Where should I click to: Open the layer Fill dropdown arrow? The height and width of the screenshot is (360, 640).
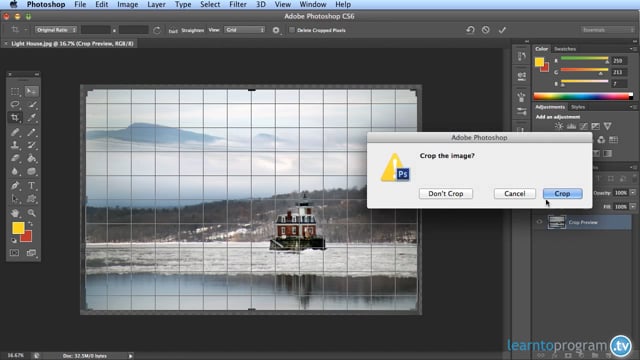pyautogui.click(x=633, y=207)
